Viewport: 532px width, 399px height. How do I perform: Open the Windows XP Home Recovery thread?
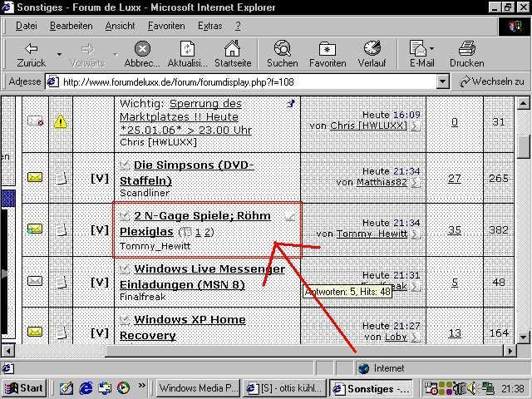pos(183,328)
